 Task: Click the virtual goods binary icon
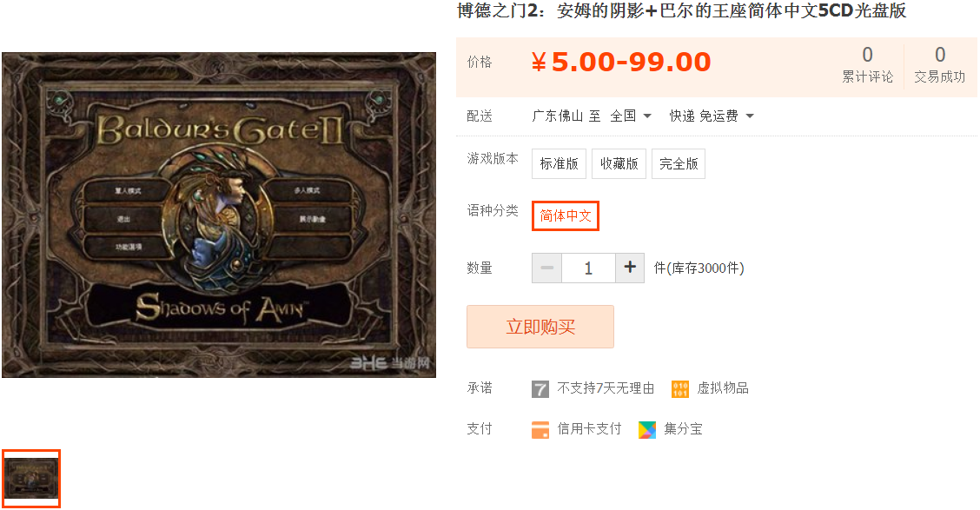680,388
